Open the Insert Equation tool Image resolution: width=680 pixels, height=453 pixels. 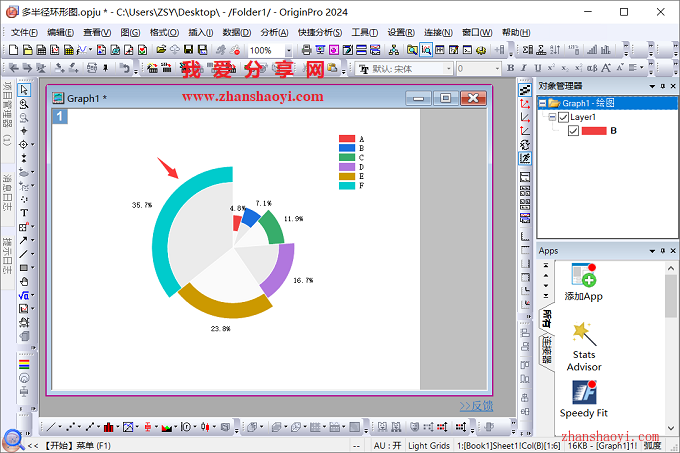(23, 295)
